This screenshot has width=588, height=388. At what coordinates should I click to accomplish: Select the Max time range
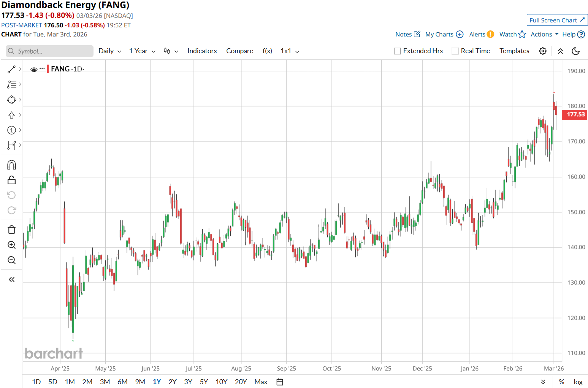(x=261, y=382)
